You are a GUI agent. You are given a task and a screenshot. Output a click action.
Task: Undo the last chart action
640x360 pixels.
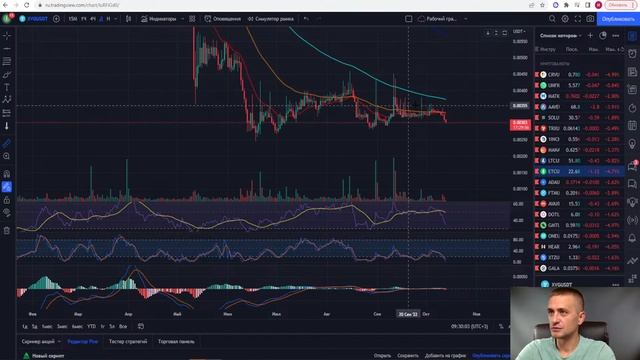coord(306,19)
